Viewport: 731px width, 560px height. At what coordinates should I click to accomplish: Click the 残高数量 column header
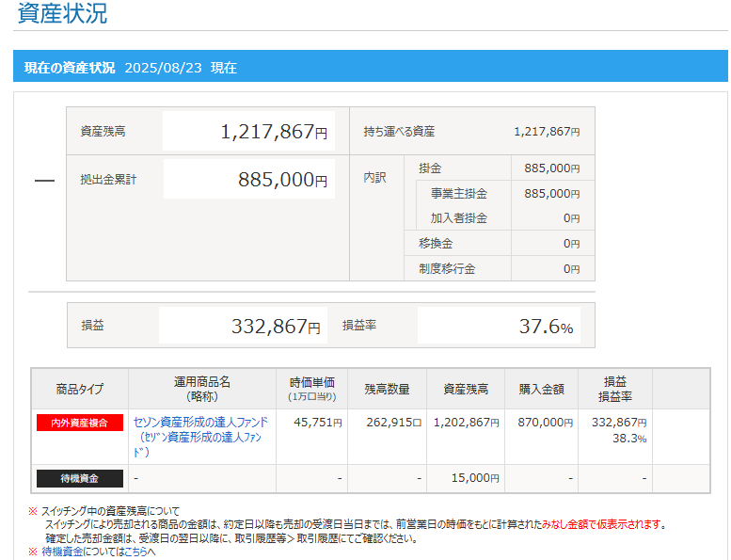click(x=387, y=389)
